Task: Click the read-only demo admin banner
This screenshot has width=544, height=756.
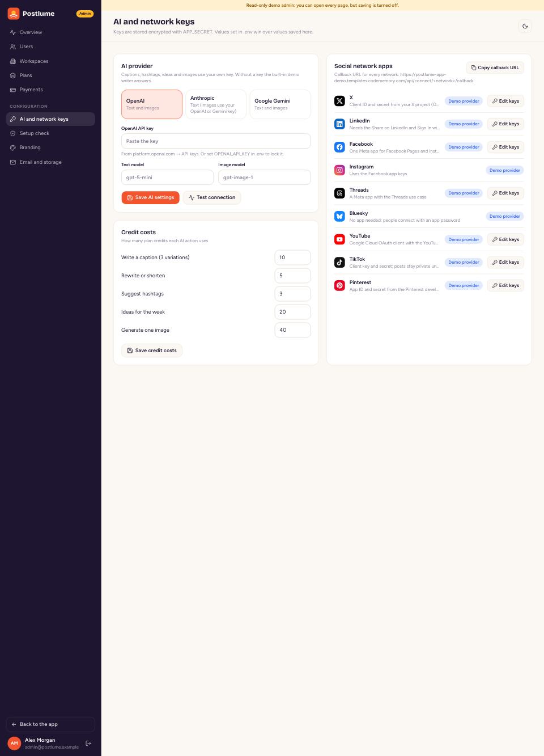Action: point(322,5)
